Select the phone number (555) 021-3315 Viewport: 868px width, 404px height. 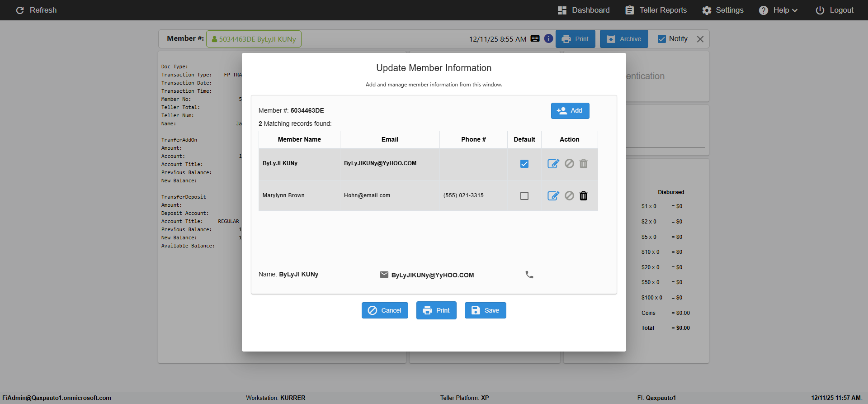[463, 195]
